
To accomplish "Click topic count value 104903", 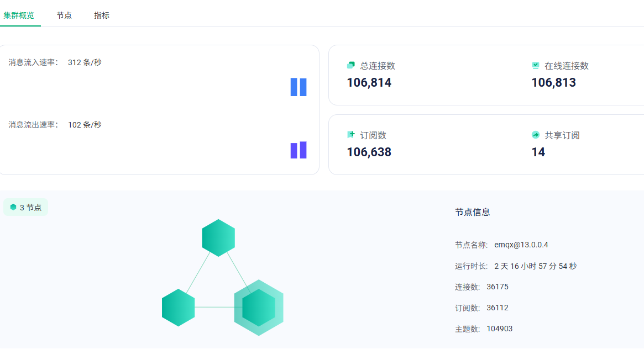I will point(499,329).
